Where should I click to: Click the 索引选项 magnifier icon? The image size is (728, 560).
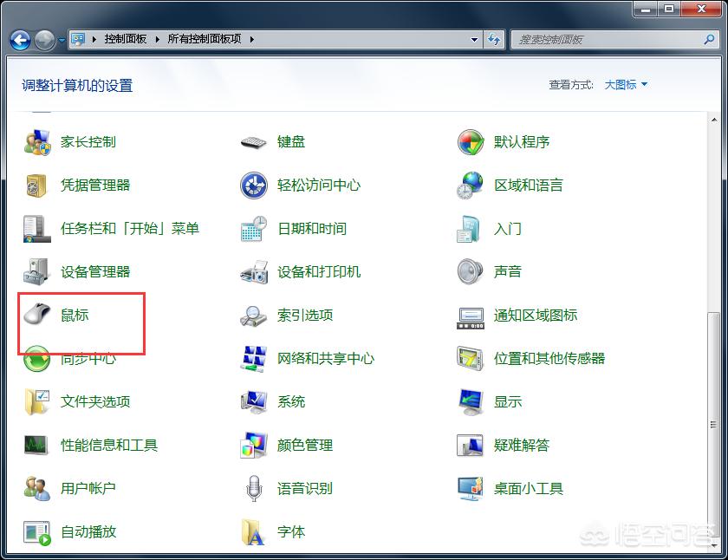pyautogui.click(x=253, y=316)
